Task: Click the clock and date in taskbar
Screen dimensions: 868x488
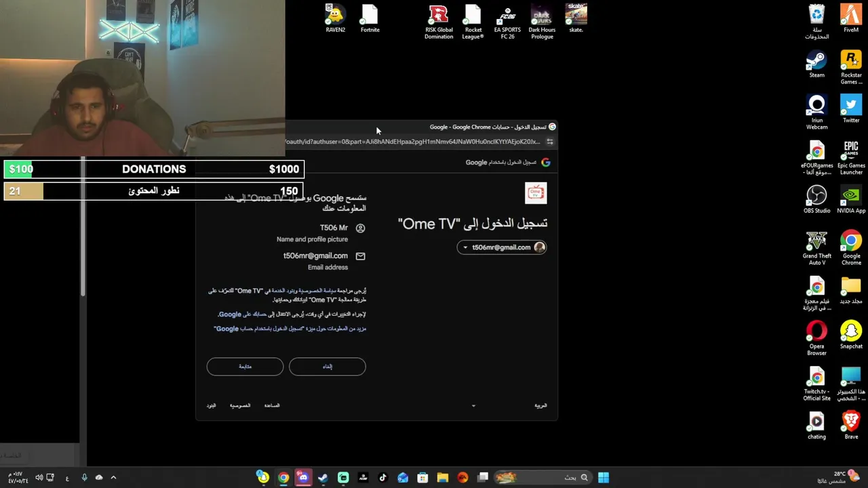Action: (x=18, y=478)
